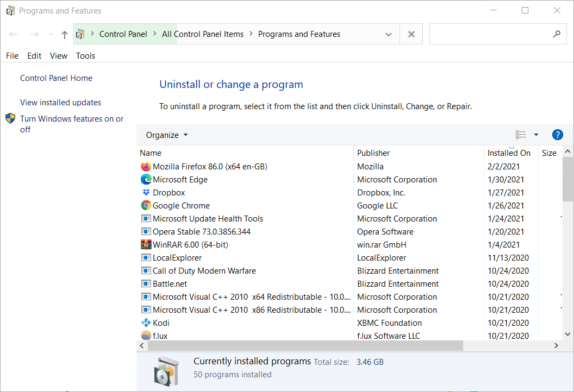The height and width of the screenshot is (392, 574).
Task: Click the scroll left arrow
Action: click(142, 345)
